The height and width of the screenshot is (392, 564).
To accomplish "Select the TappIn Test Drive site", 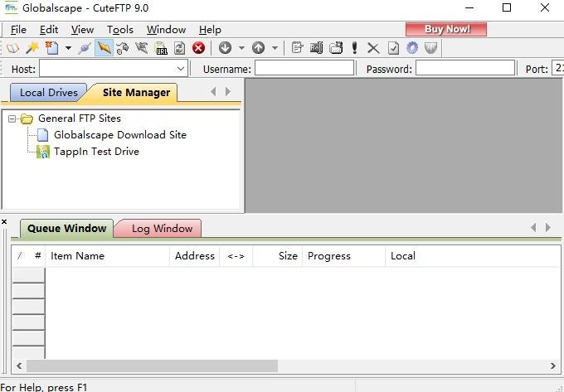I will [x=96, y=152].
